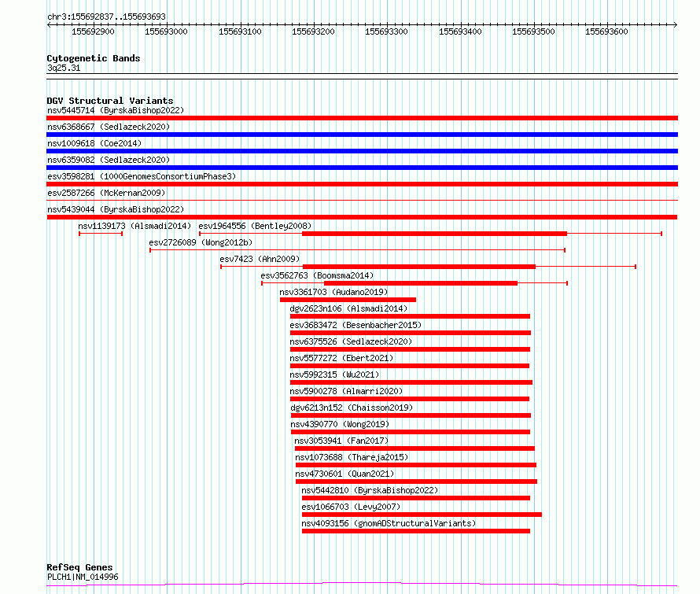Image resolution: width=700 pixels, height=594 pixels.
Task: Click the thick red bar of esv3562763
Action: 421,283
